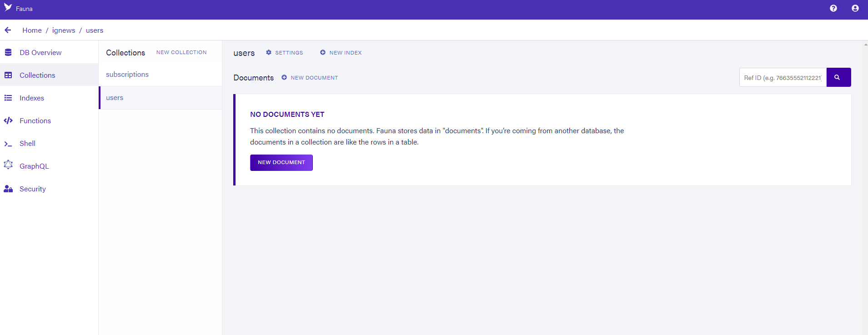Click the Collections table icon
Image resolution: width=868 pixels, height=335 pixels.
pos(8,75)
